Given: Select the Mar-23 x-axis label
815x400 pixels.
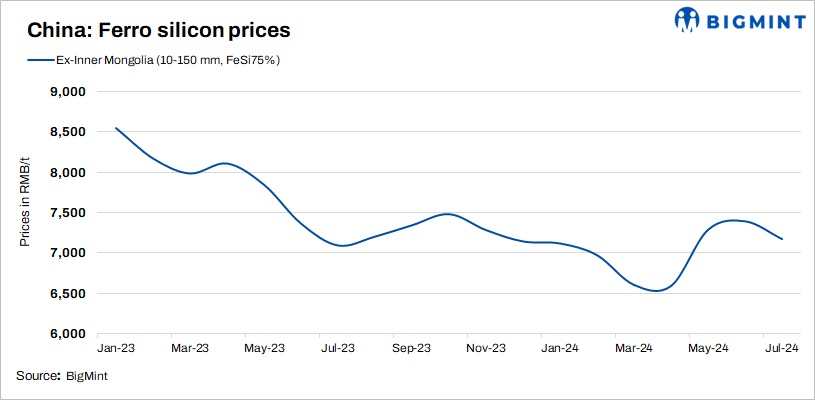Looking at the screenshot, I should [x=190, y=349].
